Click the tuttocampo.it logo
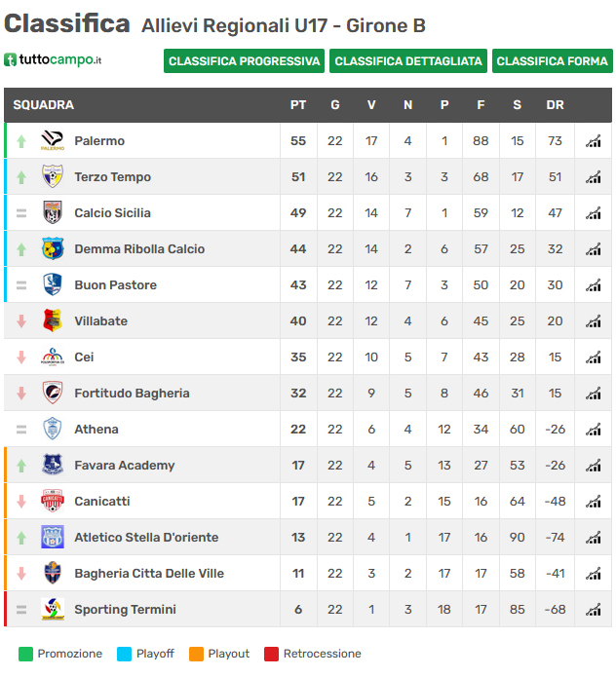The width and height of the screenshot is (616, 677). tap(53, 59)
